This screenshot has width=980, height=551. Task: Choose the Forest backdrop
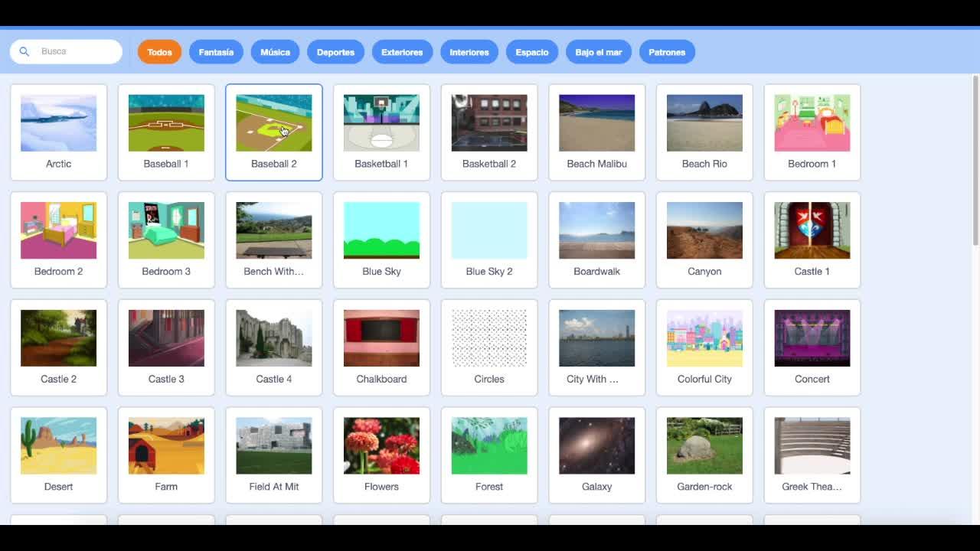tap(489, 455)
